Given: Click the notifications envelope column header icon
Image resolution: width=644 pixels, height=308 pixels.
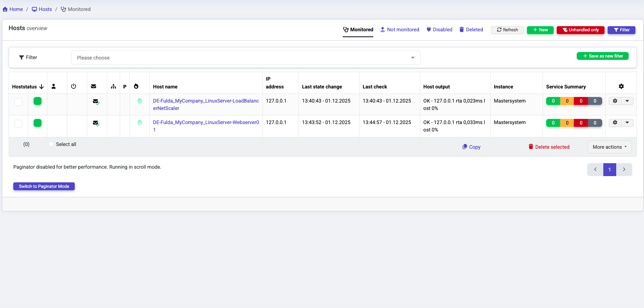Looking at the screenshot, I should (94, 86).
